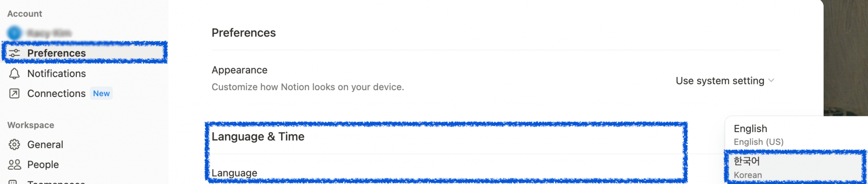The height and width of the screenshot is (184, 868).
Task: Click the Language label under Language & Time
Action: [234, 173]
